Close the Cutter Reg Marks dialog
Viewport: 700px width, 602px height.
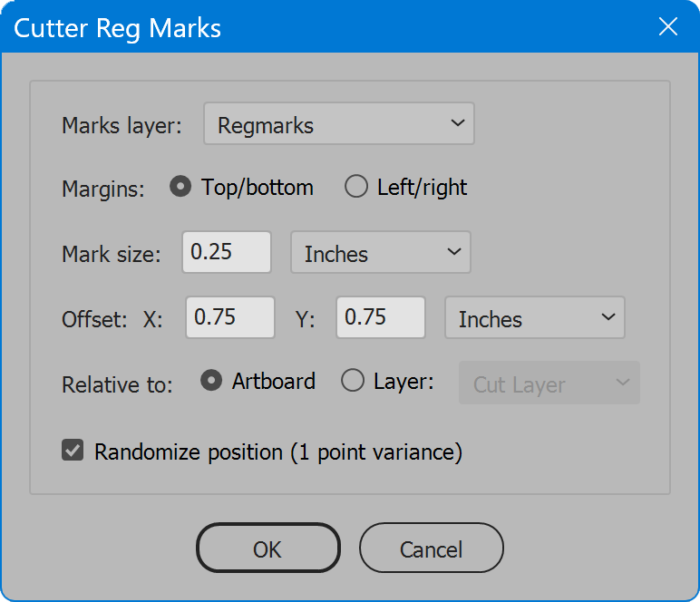point(667,26)
